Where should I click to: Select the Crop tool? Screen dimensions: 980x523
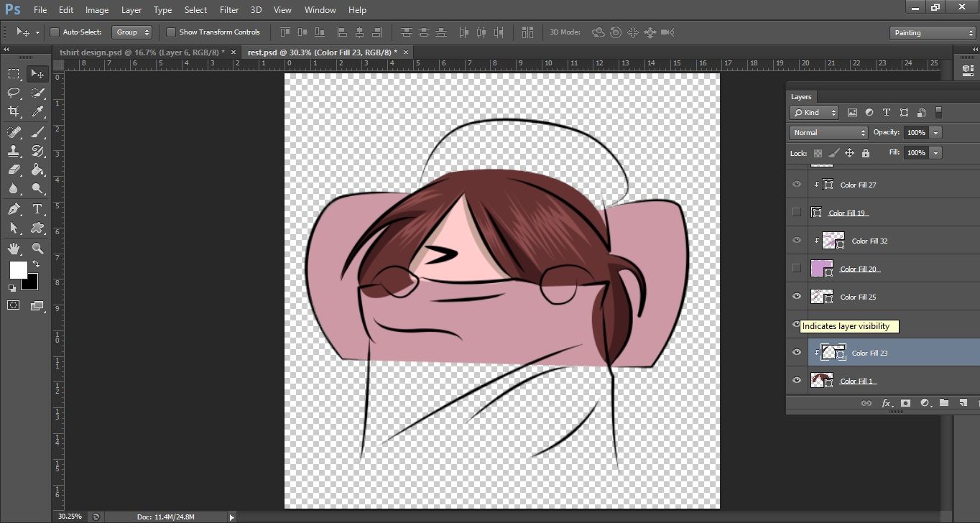click(14, 111)
